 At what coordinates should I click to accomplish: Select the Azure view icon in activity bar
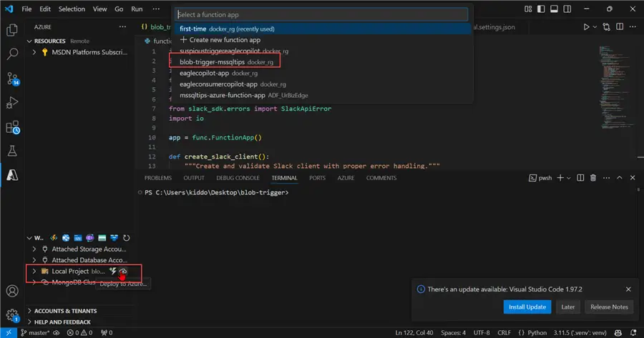[x=12, y=175]
